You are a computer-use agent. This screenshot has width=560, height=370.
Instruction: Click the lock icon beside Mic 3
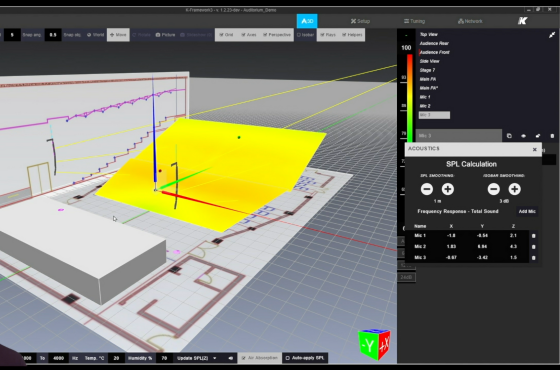pyautogui.click(x=538, y=136)
